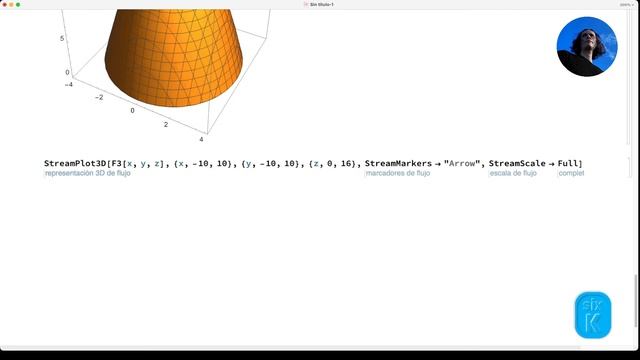
Task: Click the {x, -10, 10} range specification
Action: 203,163
